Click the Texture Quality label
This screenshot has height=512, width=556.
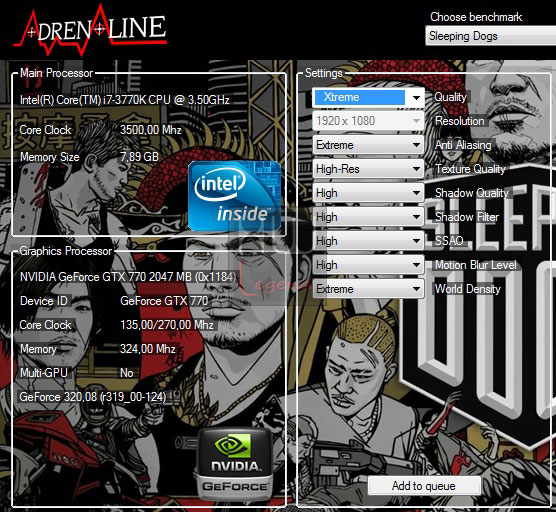[470, 169]
